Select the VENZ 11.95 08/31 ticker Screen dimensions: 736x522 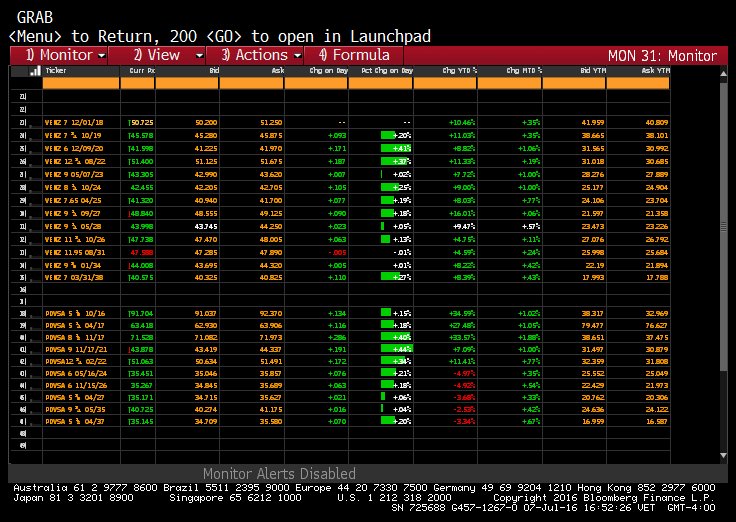coord(75,253)
